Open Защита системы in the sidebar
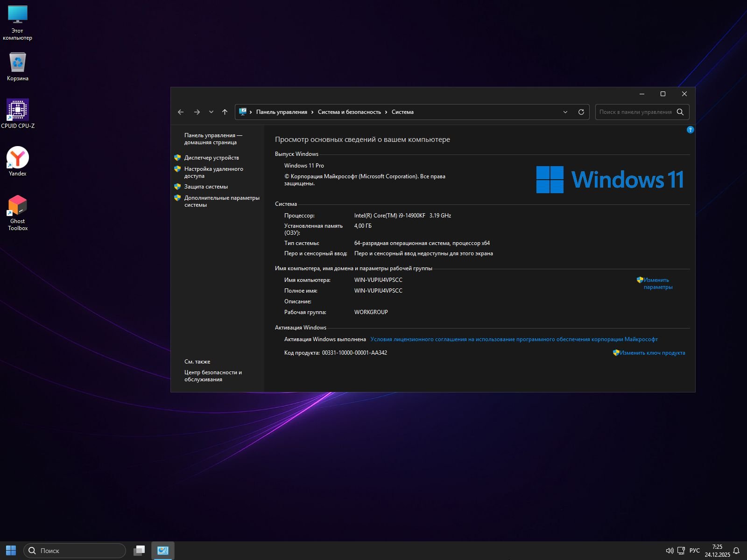747x560 pixels. click(x=206, y=187)
